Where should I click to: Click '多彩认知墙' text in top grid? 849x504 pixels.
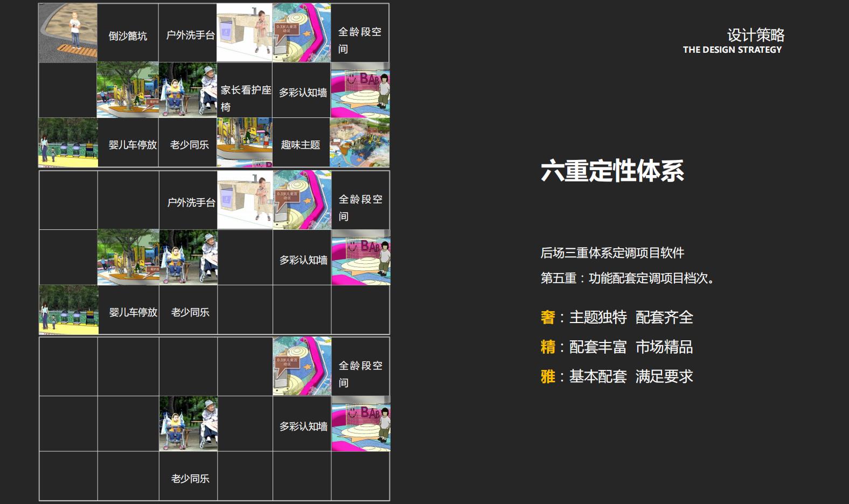click(x=303, y=93)
